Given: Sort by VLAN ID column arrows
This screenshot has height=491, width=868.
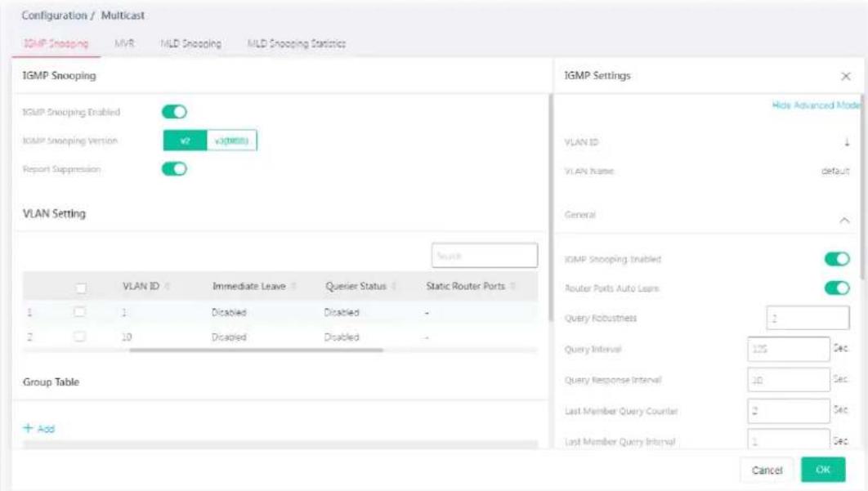Looking at the screenshot, I should coord(168,286).
